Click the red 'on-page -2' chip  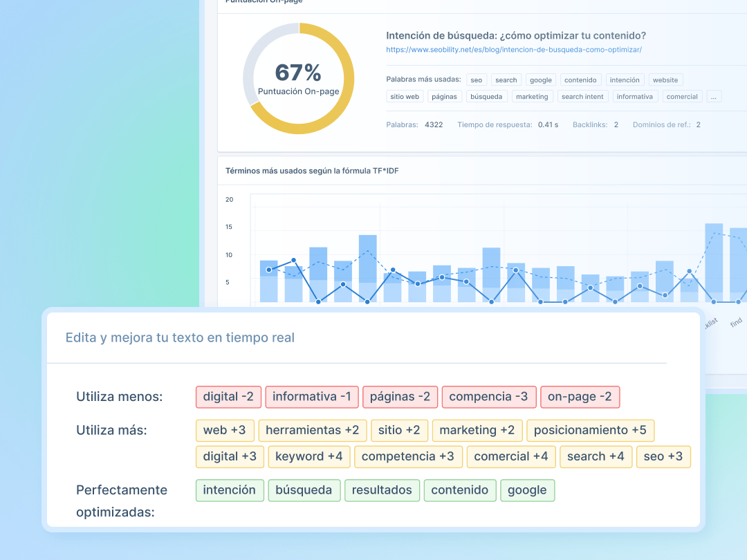click(580, 397)
